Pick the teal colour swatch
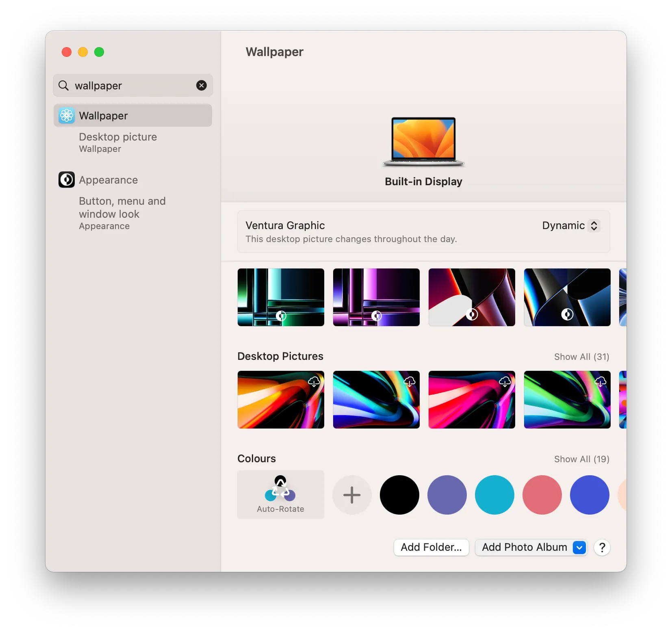This screenshot has width=672, height=632. [x=494, y=495]
